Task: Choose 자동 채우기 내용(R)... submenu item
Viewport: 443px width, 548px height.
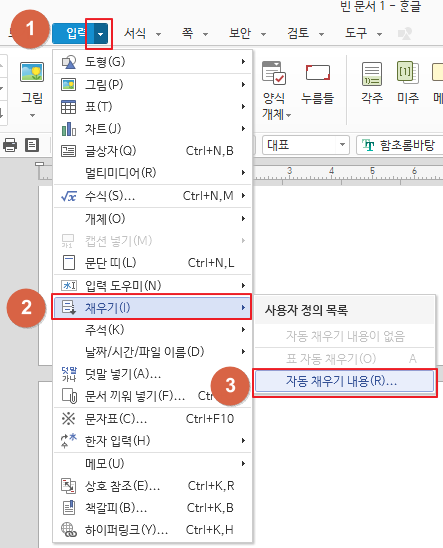Action: [344, 381]
